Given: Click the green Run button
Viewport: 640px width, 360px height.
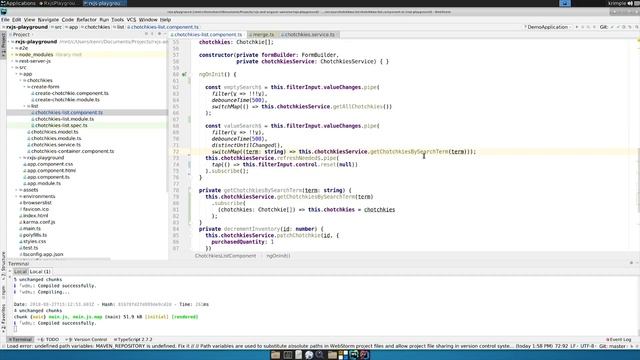Looking at the screenshot, I should 577,27.
